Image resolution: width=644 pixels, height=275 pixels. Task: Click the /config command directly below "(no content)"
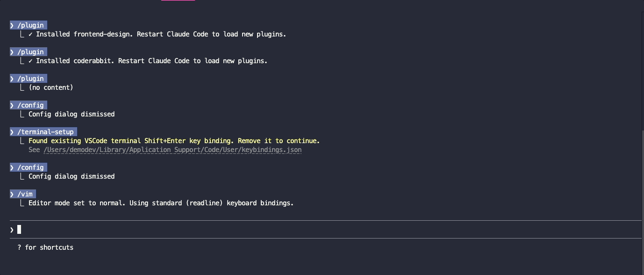(x=30, y=105)
